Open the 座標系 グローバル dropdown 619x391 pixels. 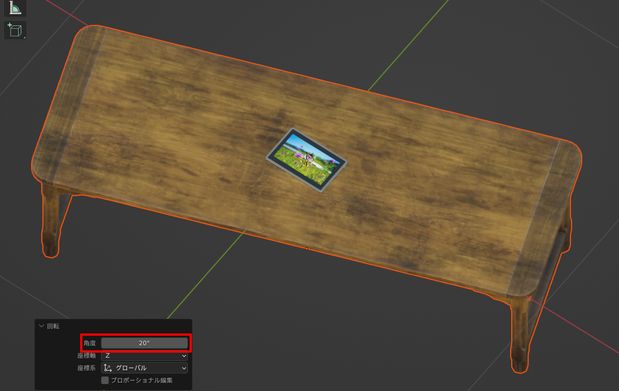pos(144,368)
